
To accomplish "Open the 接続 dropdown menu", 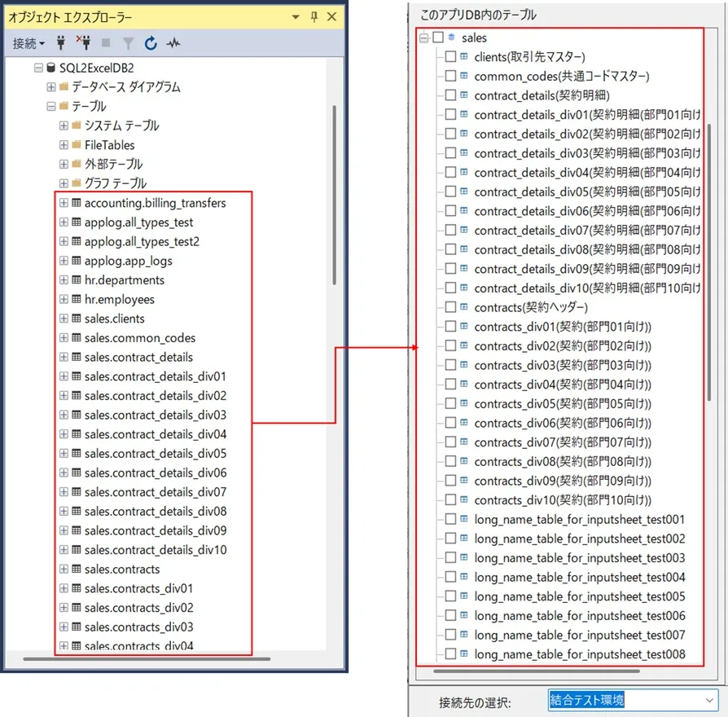I will tap(29, 43).
